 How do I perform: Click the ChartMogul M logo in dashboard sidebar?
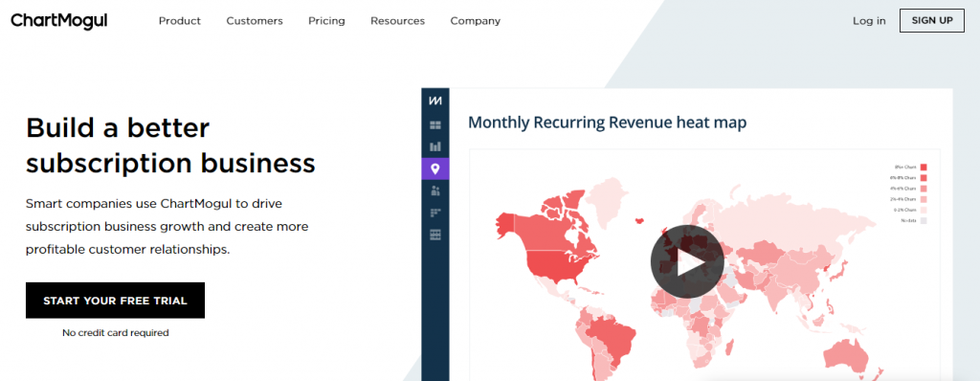(435, 101)
